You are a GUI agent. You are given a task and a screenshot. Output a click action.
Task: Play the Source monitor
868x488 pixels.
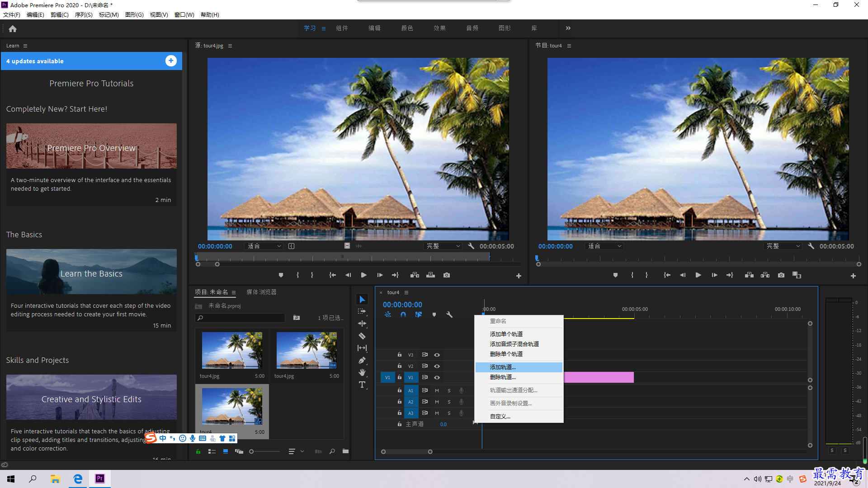[364, 275]
